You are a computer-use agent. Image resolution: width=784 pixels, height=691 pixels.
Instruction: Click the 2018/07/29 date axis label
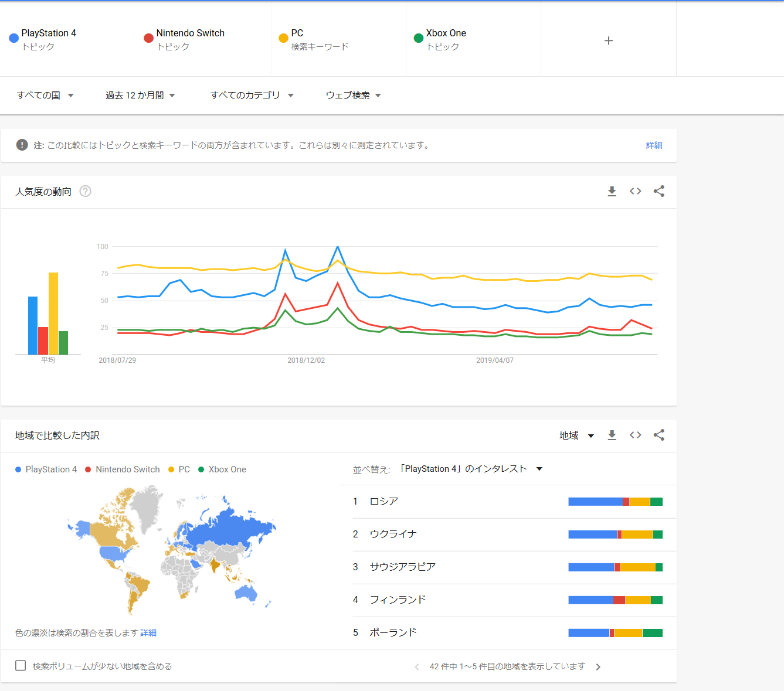click(117, 360)
